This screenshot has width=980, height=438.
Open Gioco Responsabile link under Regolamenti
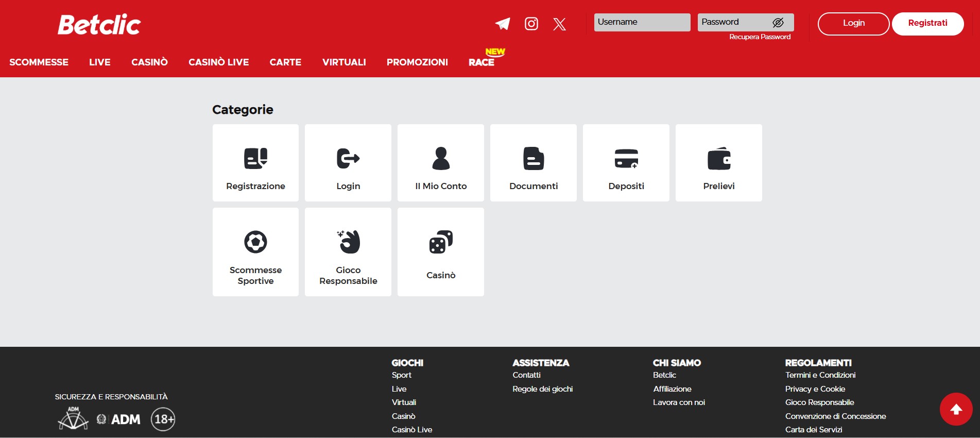click(x=819, y=402)
